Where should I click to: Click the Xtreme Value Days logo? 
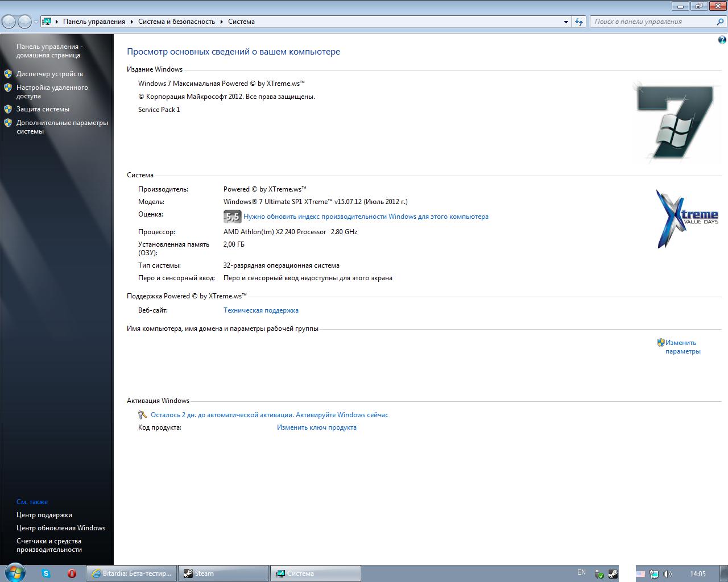(x=687, y=219)
